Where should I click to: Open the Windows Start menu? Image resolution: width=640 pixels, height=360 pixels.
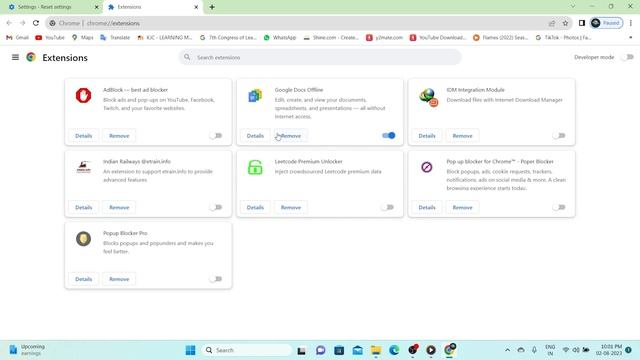[x=190, y=350]
